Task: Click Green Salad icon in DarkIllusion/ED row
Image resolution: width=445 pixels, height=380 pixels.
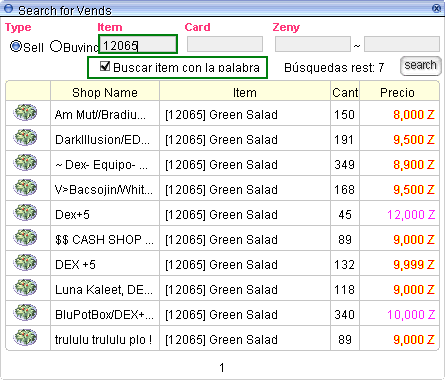Action: coord(25,137)
